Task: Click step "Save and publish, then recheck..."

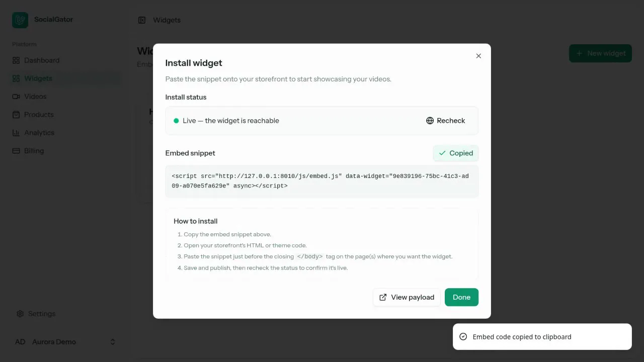Action: click(266, 267)
